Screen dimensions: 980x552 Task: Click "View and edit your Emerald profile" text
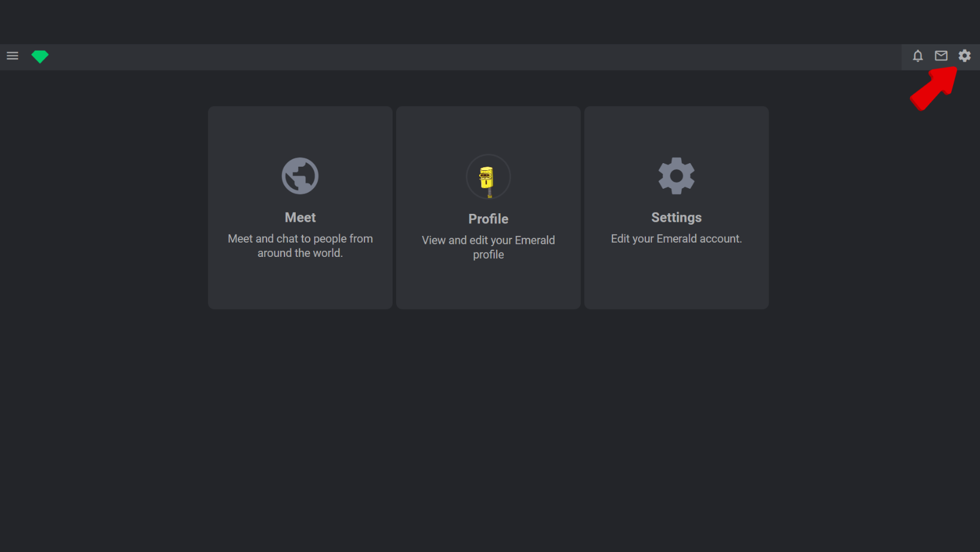tap(488, 247)
